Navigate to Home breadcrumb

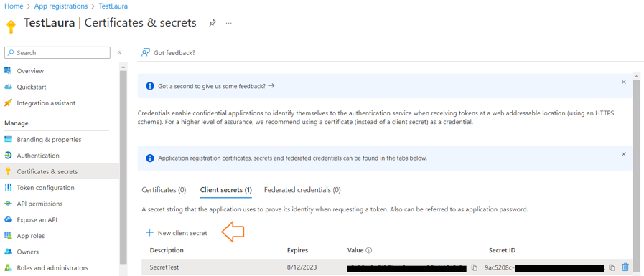pyautogui.click(x=14, y=6)
